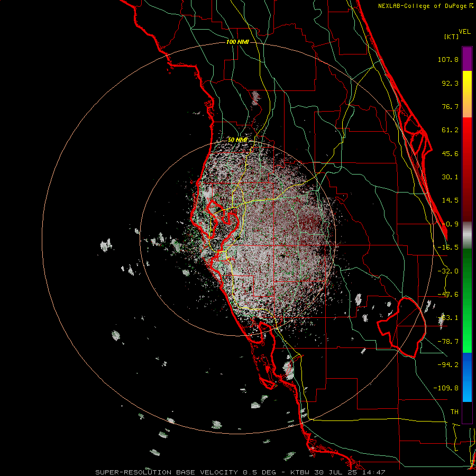476x476 pixels.
Task: Click the 100 NMI range ring label
Action: point(237,42)
